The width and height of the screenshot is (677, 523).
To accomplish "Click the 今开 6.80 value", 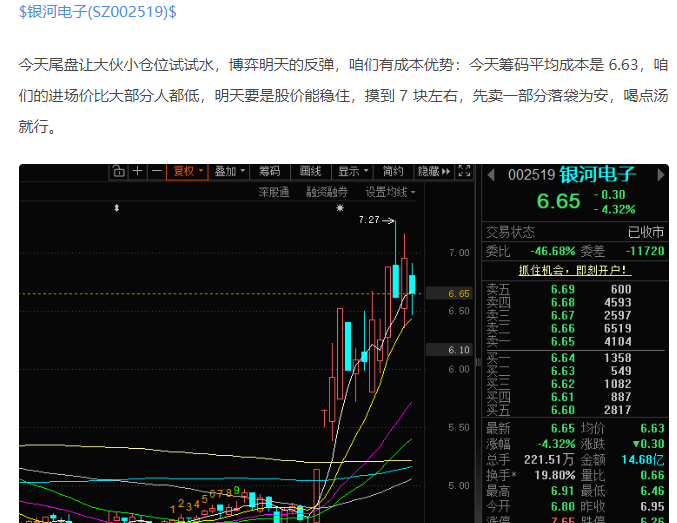I will (563, 507).
